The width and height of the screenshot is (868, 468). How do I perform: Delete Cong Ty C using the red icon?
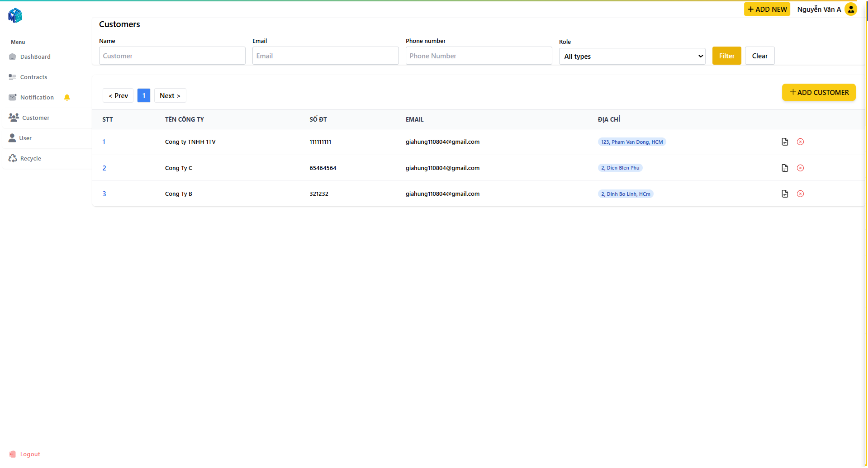tap(800, 168)
